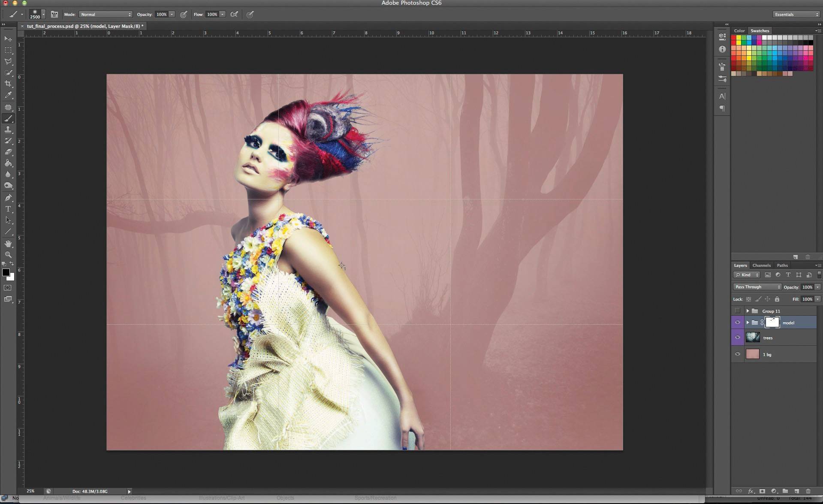The image size is (823, 504).
Task: Select the Eyedropper tool
Action: pyautogui.click(x=8, y=95)
